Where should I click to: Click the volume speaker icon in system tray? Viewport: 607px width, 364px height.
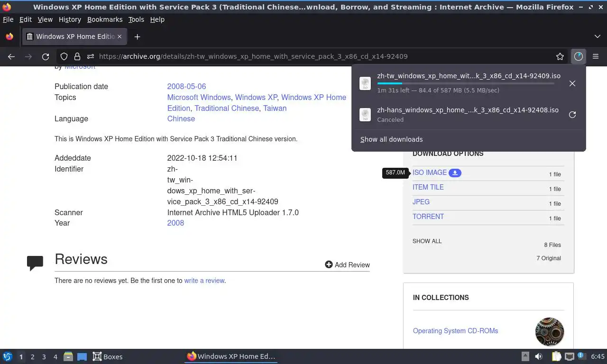point(539,356)
